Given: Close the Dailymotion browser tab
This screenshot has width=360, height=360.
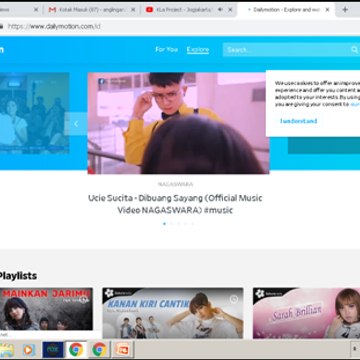Looking at the screenshot, I should (x=327, y=10).
